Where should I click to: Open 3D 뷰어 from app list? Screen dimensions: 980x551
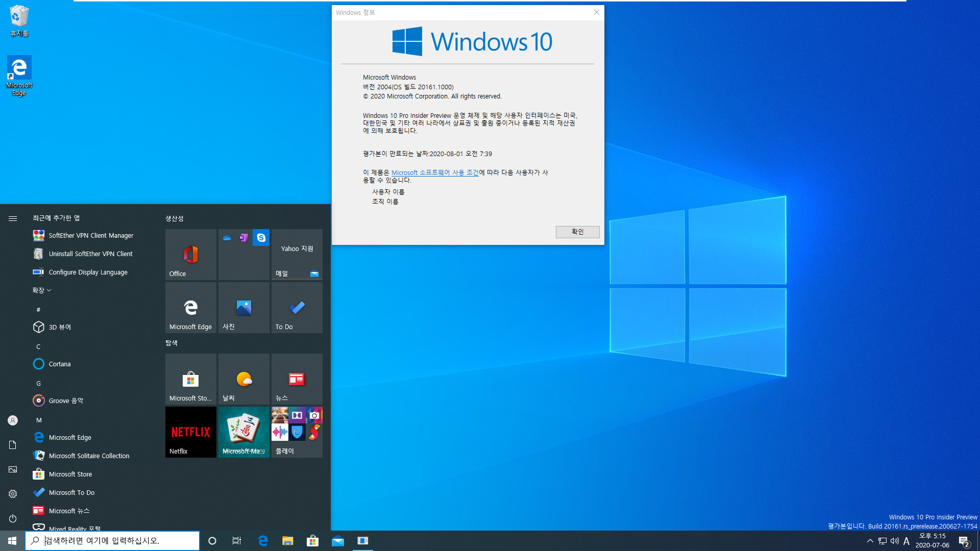click(x=92, y=327)
